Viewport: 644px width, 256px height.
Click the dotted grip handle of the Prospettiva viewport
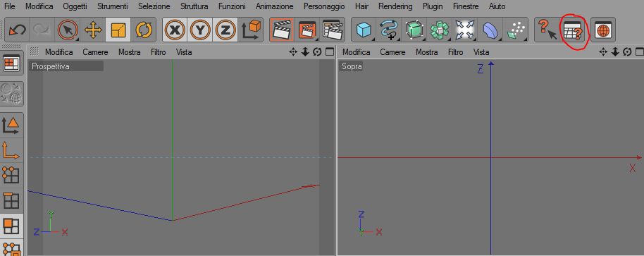pos(35,51)
